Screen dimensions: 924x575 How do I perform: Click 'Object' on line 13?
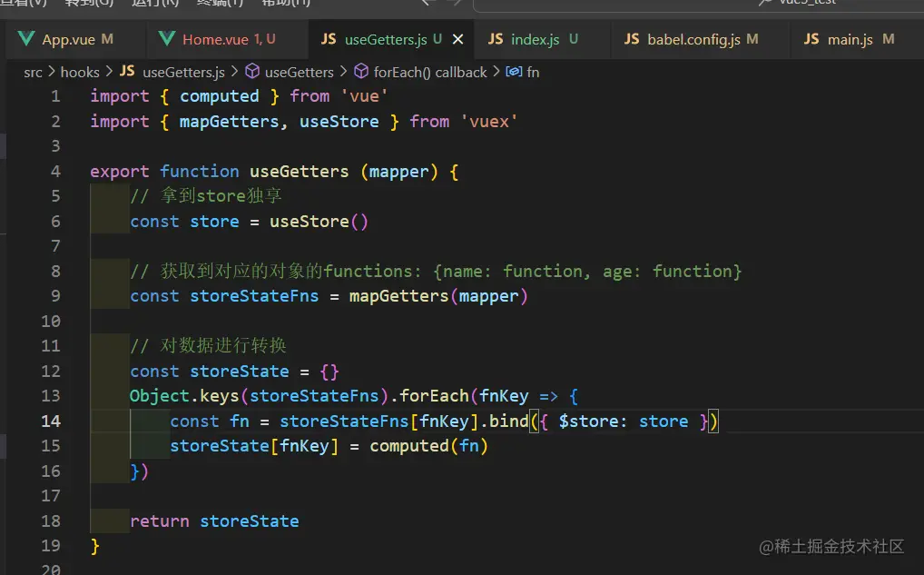click(x=159, y=396)
